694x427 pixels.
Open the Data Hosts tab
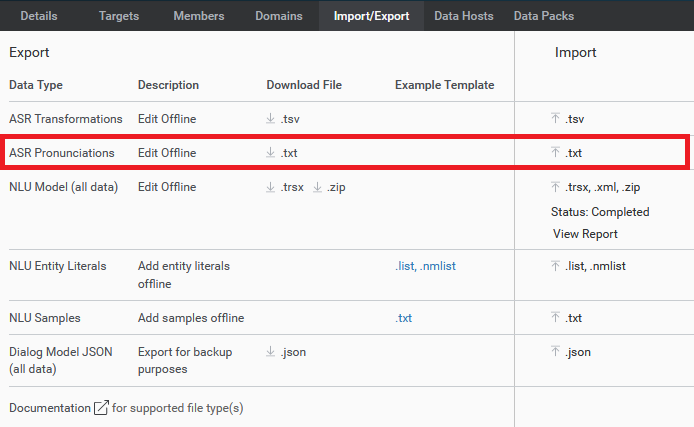coord(462,16)
